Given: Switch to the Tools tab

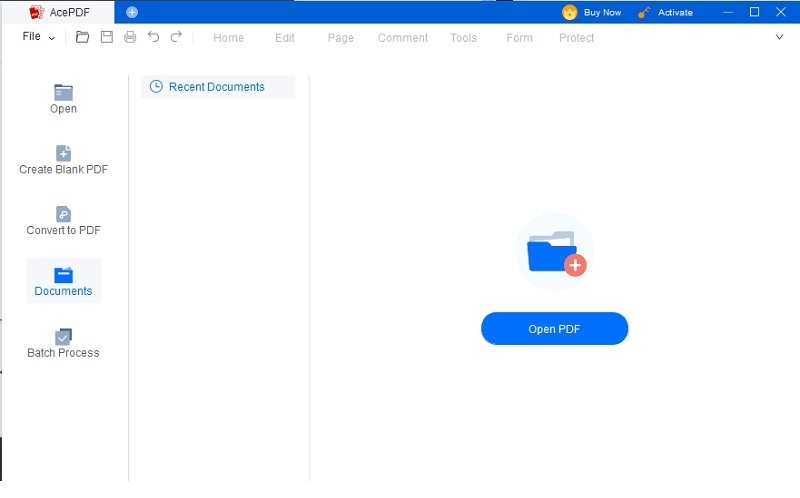Looking at the screenshot, I should click(x=463, y=38).
